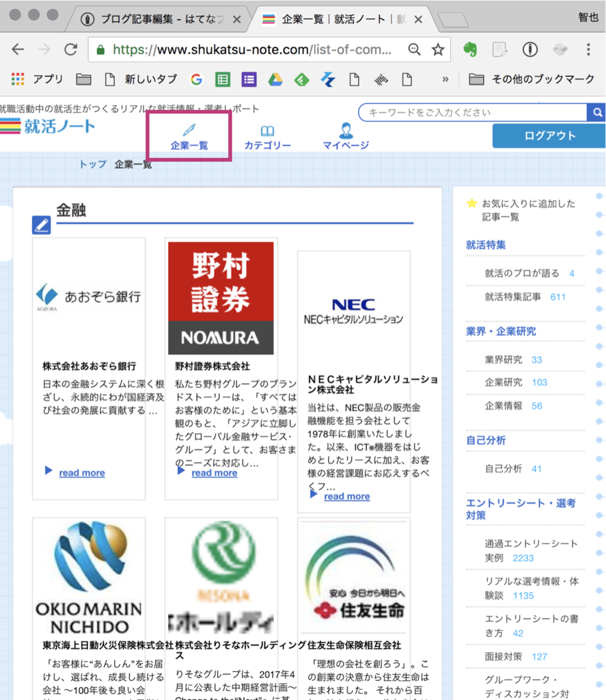Click the 業界・企業研究 sidebar heading
The height and width of the screenshot is (700, 606).
[501, 332]
